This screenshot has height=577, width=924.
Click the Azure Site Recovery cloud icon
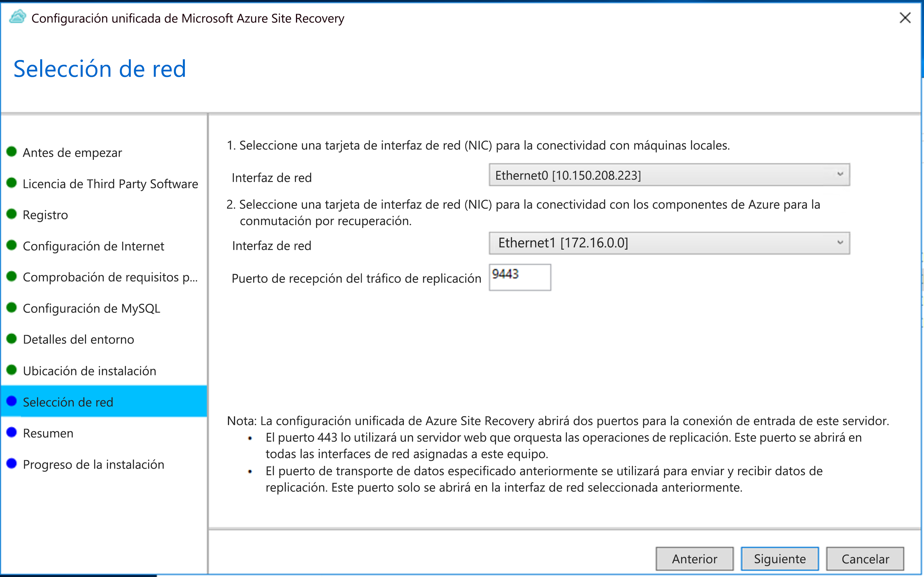click(18, 17)
